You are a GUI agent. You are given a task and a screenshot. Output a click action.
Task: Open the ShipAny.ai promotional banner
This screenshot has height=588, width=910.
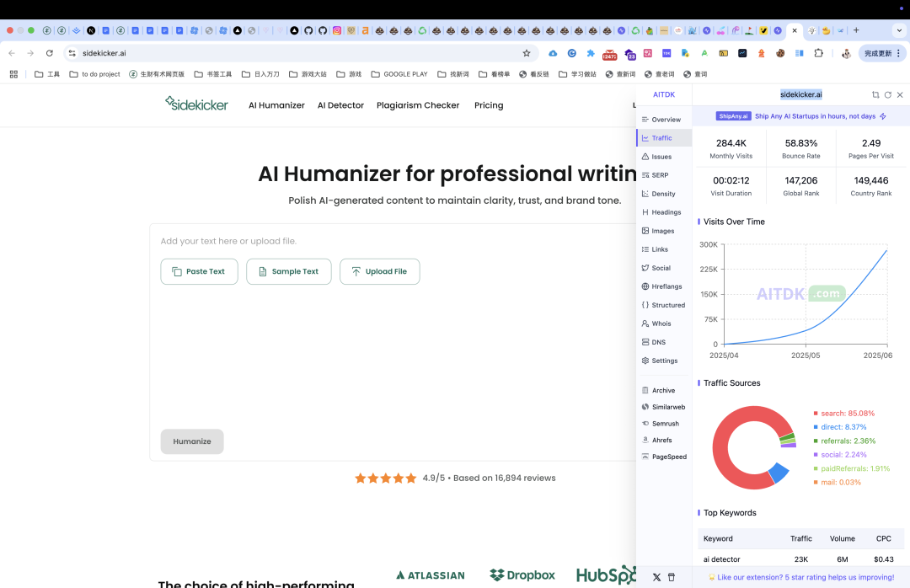(x=801, y=116)
